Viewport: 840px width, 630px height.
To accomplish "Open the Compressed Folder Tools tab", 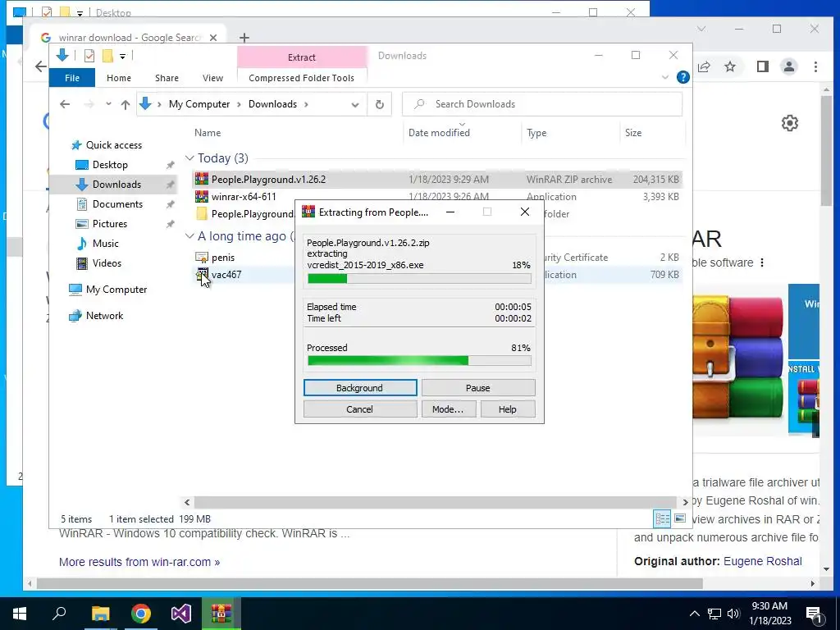I will 302,78.
